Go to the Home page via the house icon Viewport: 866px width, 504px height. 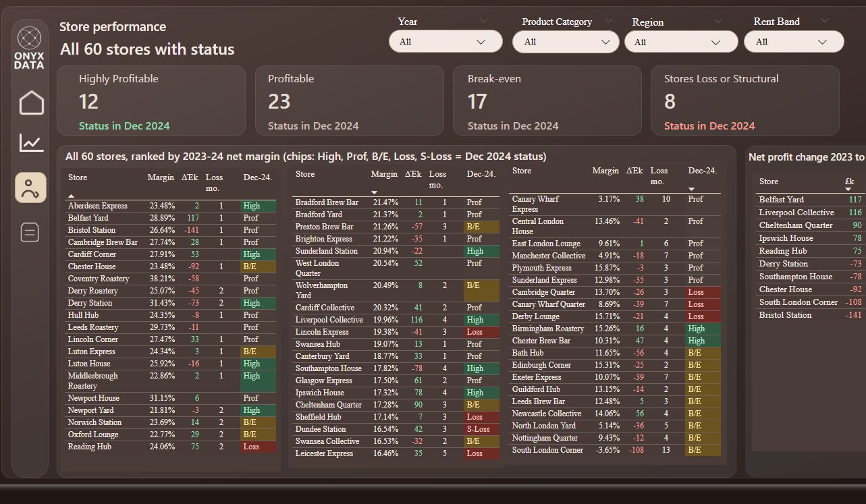pyautogui.click(x=31, y=103)
